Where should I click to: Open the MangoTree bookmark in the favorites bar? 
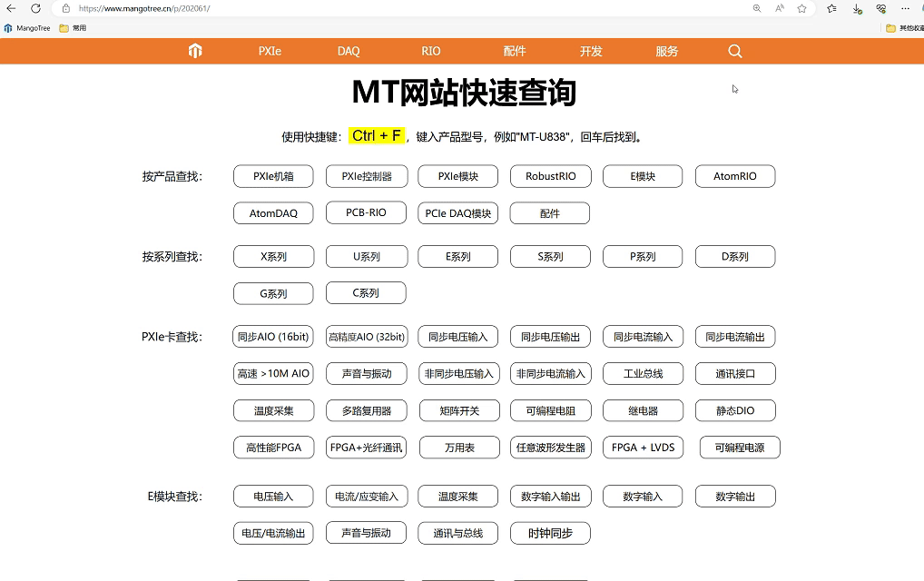28,28
